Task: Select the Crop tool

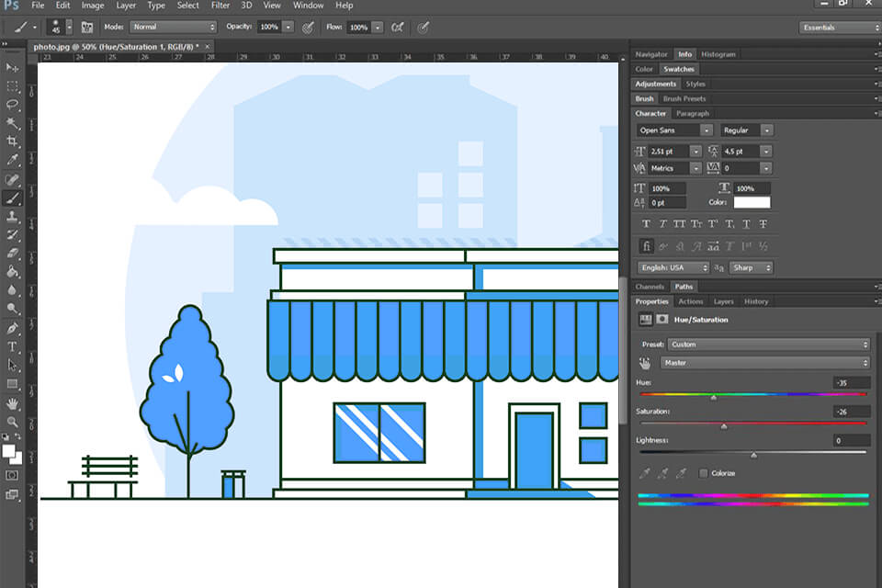Action: coord(13,141)
